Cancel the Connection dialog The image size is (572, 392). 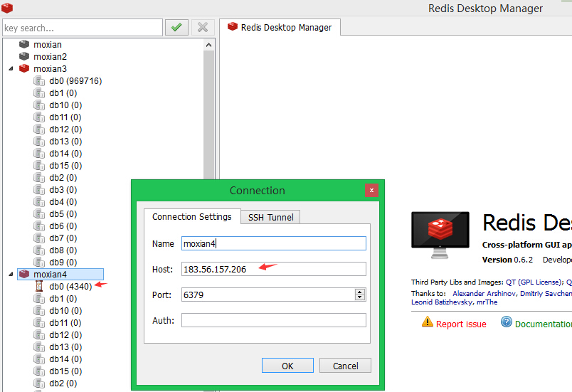[345, 366]
